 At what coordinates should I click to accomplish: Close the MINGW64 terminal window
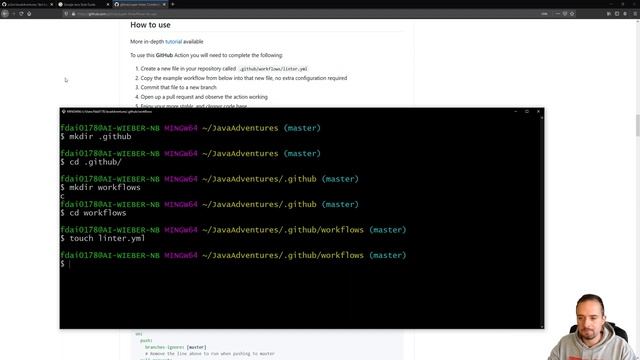(538, 111)
